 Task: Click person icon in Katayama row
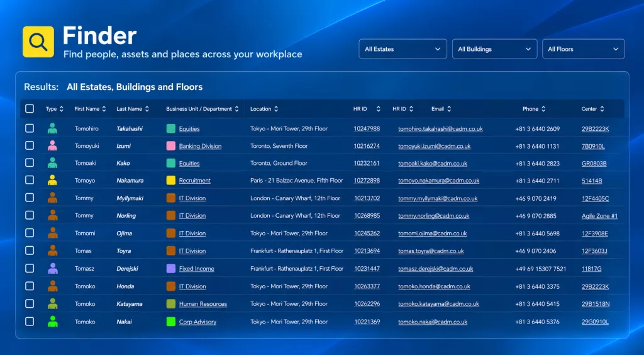click(x=52, y=303)
